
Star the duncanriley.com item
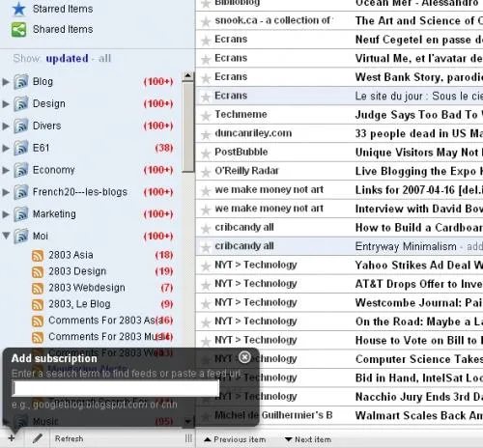pos(206,134)
